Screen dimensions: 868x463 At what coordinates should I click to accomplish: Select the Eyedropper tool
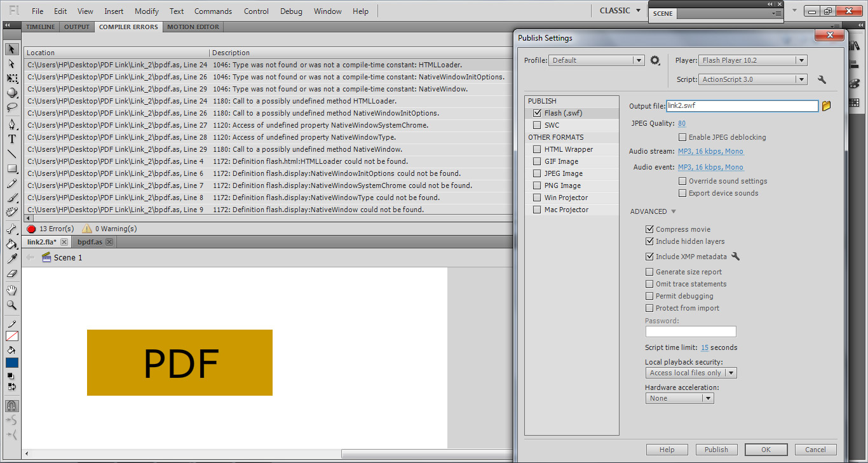pyautogui.click(x=11, y=258)
